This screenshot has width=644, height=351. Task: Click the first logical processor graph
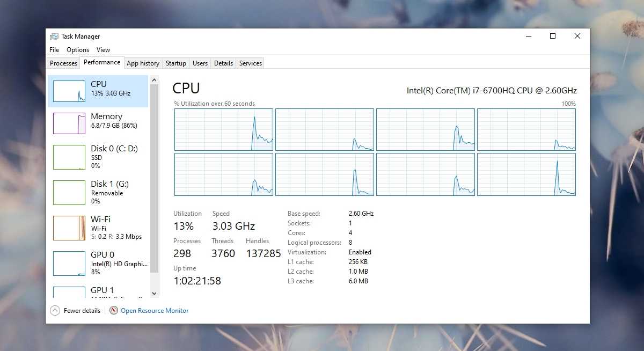(224, 129)
